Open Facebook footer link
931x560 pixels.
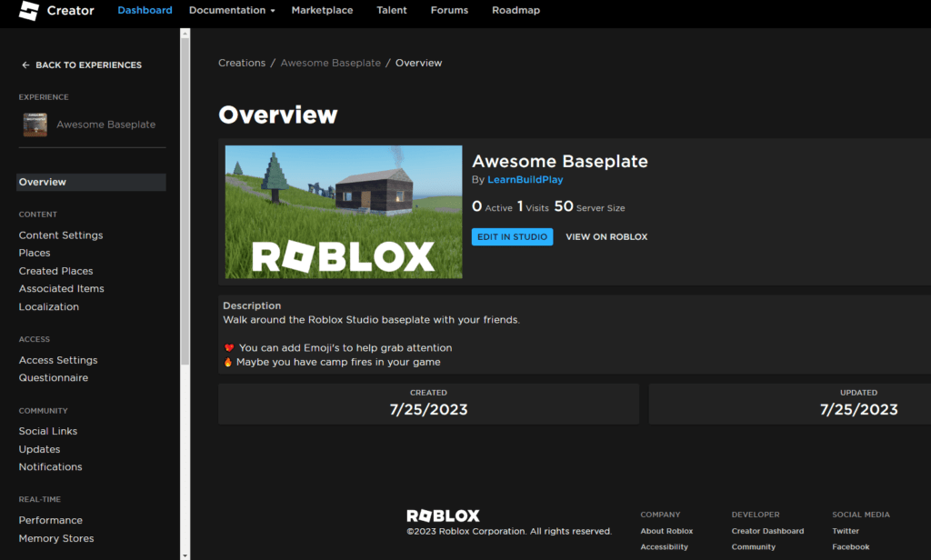click(x=851, y=547)
